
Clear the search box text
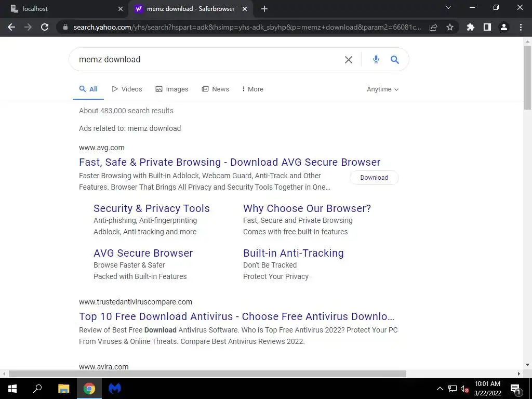(349, 60)
